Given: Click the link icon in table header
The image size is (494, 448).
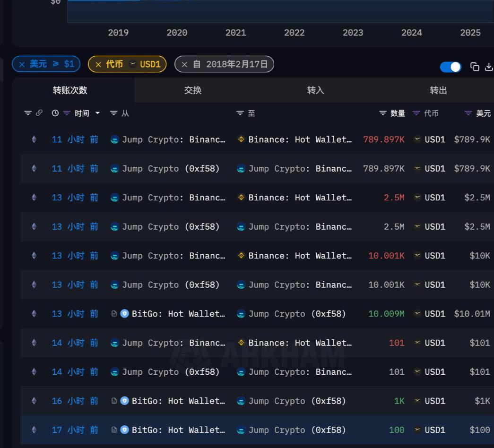Looking at the screenshot, I should pos(39,113).
